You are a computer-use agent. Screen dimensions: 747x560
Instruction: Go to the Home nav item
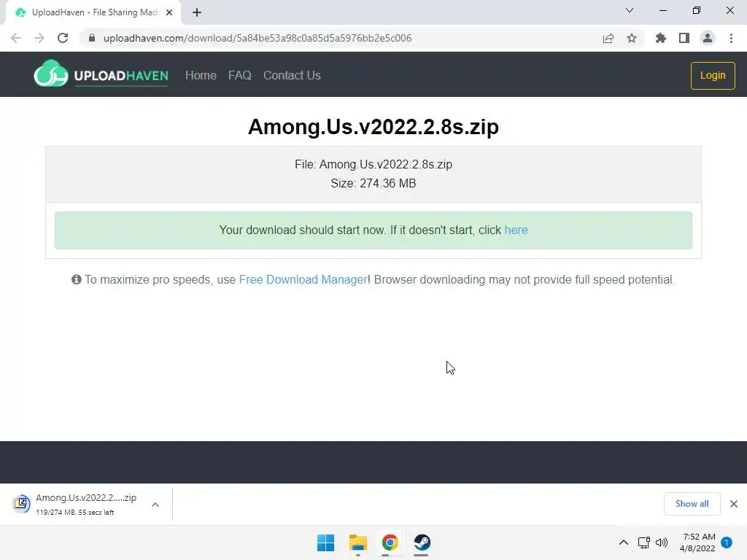pos(201,75)
